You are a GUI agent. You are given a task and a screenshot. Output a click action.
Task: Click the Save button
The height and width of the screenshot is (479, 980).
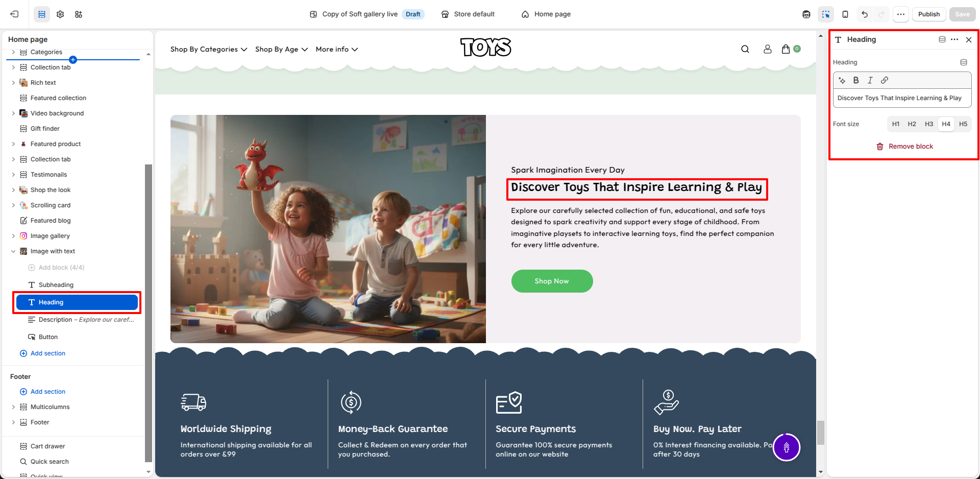(x=962, y=14)
